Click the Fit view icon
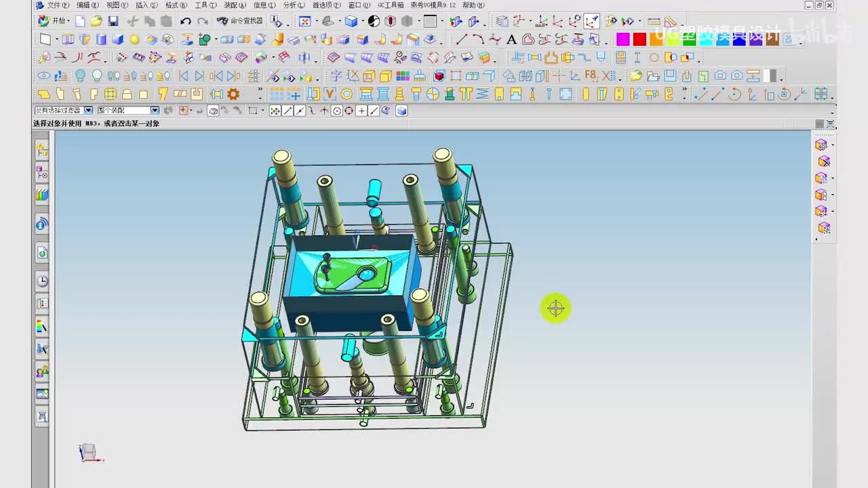 tap(304, 22)
